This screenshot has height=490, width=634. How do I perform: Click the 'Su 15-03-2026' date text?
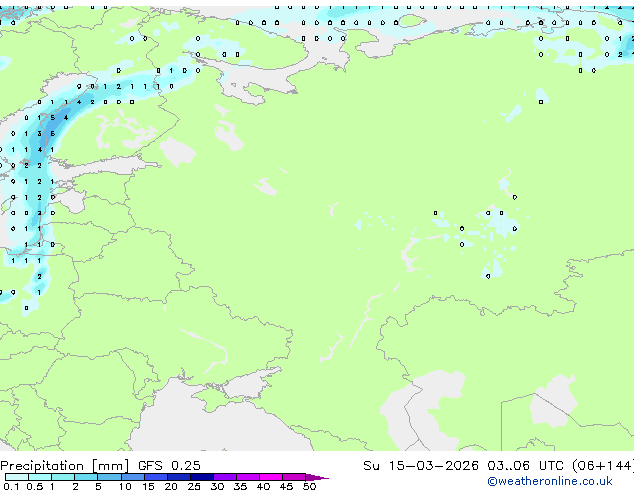tap(421, 465)
